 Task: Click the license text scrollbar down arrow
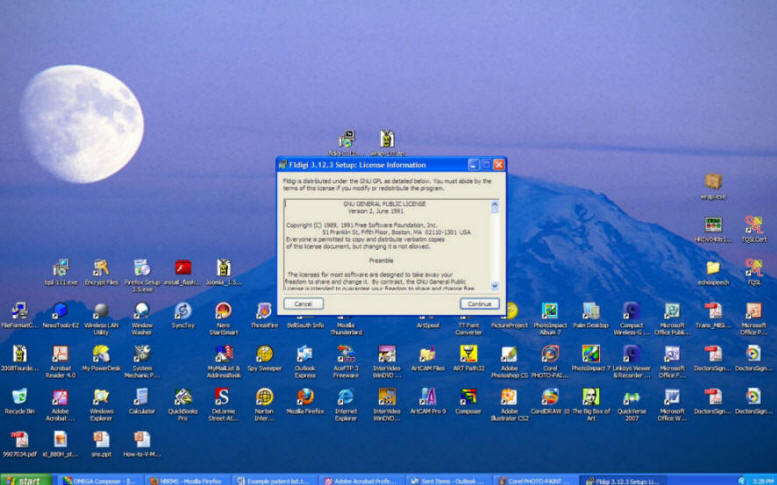click(x=495, y=285)
